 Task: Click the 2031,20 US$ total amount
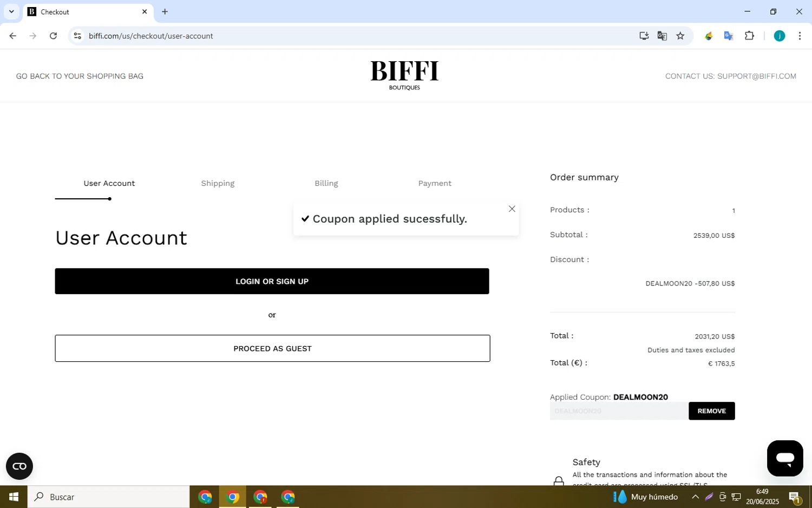tap(715, 337)
